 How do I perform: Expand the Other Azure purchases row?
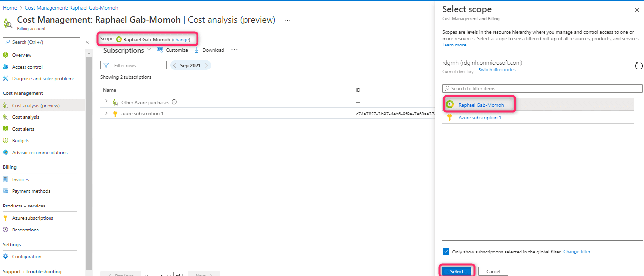pyautogui.click(x=106, y=101)
